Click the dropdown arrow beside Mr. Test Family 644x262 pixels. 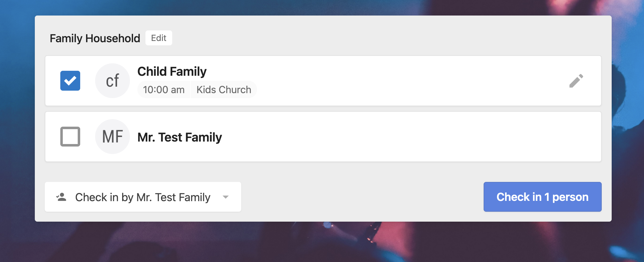[x=226, y=197]
